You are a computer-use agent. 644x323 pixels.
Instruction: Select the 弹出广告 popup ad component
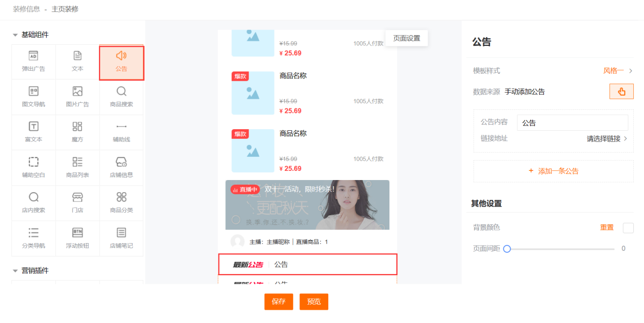coord(34,62)
